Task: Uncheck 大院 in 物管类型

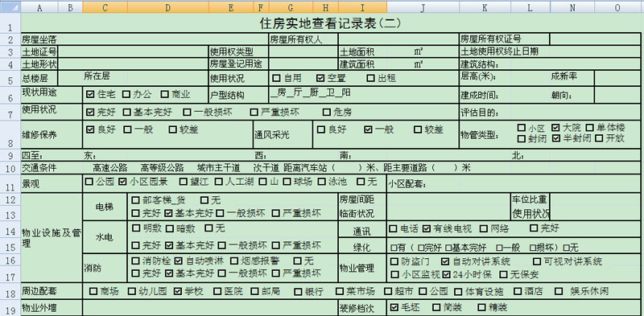Action: coord(555,128)
